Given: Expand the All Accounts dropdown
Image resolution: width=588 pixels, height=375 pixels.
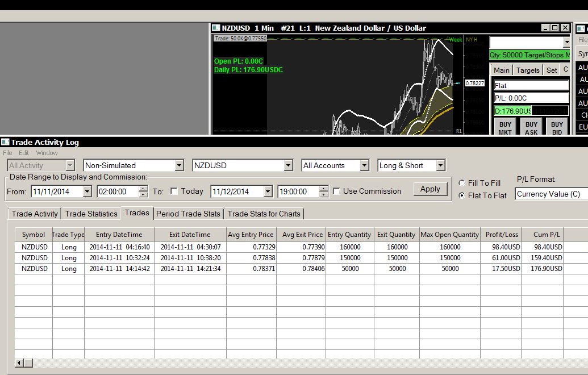Looking at the screenshot, I should pos(364,165).
